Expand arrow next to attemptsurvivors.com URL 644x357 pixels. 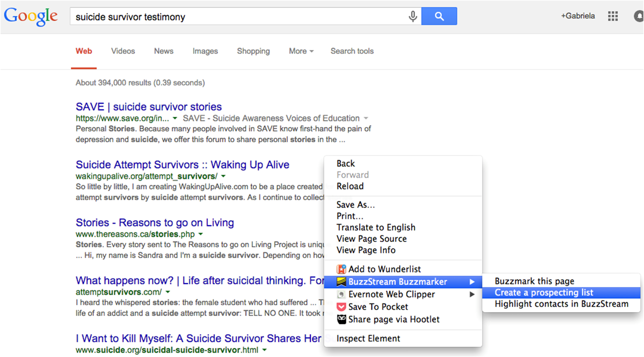(x=168, y=292)
